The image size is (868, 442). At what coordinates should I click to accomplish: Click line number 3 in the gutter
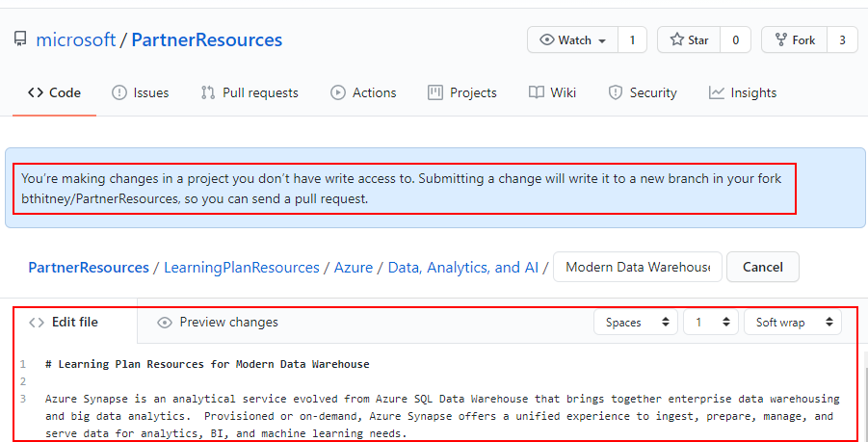pyautogui.click(x=23, y=399)
